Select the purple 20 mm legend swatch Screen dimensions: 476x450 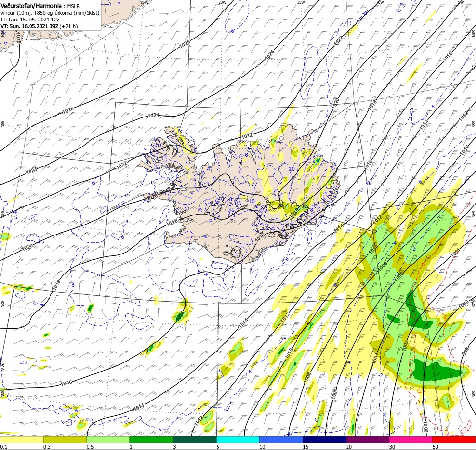(367, 440)
